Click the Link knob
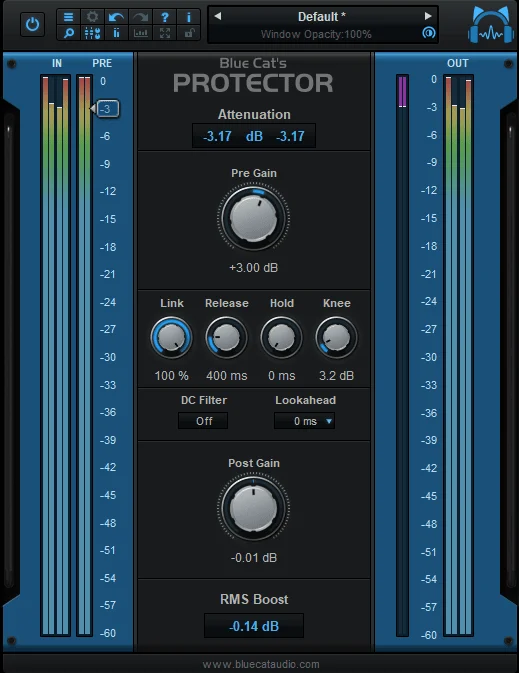This screenshot has width=519, height=673. point(171,338)
